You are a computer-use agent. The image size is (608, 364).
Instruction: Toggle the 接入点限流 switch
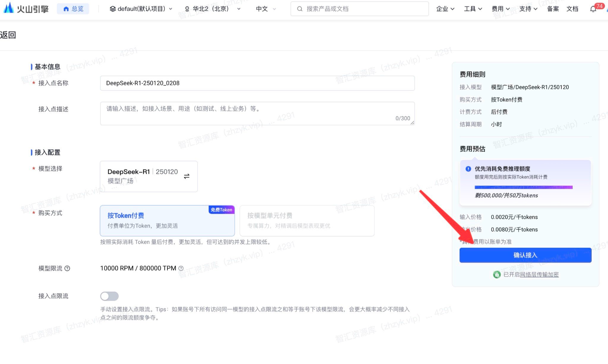pyautogui.click(x=109, y=296)
